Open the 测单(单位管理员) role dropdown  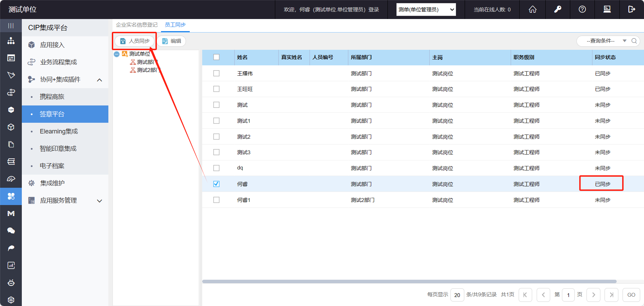pos(426,10)
